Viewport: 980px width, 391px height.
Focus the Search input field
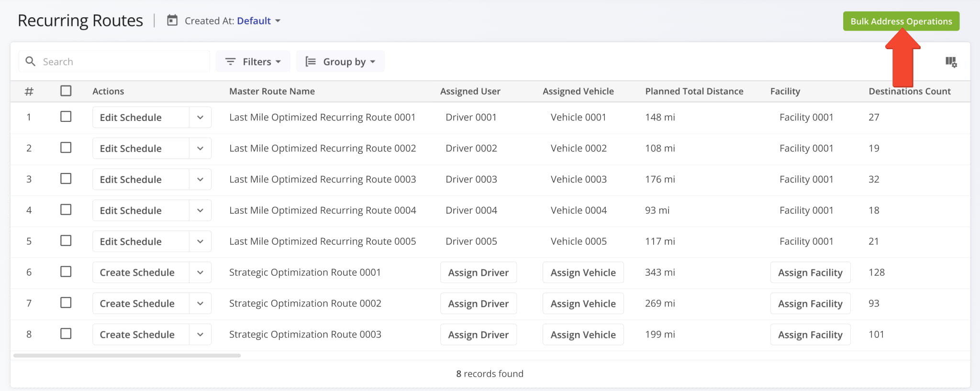pyautogui.click(x=114, y=62)
